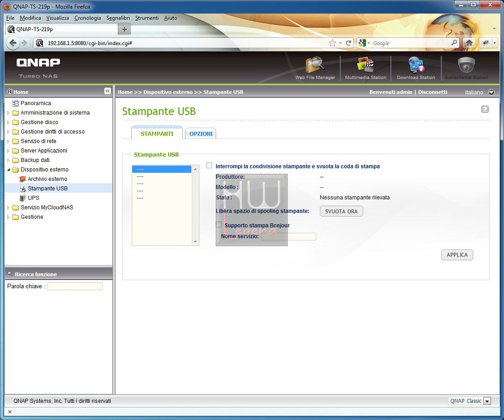Bookmark page with star icon
Screen dimensions: 504x420
333,43
